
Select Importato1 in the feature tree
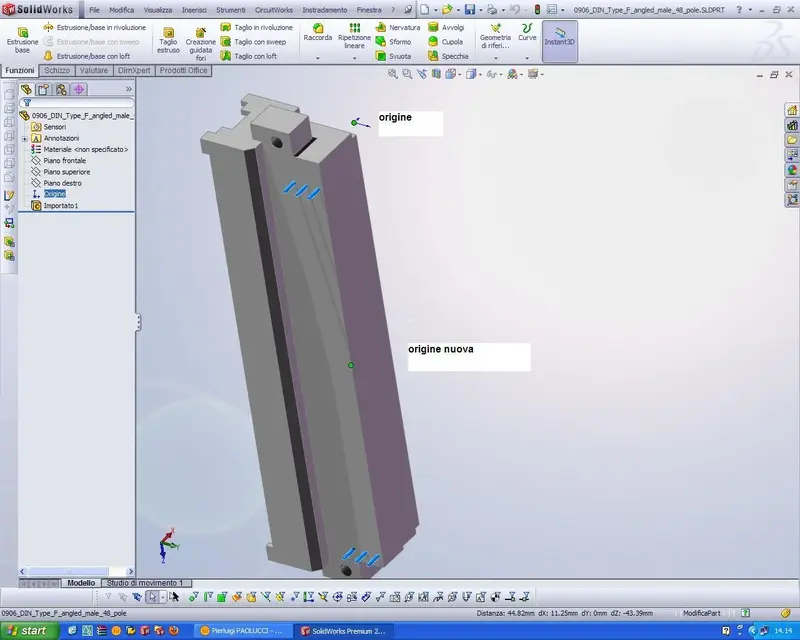coord(61,206)
